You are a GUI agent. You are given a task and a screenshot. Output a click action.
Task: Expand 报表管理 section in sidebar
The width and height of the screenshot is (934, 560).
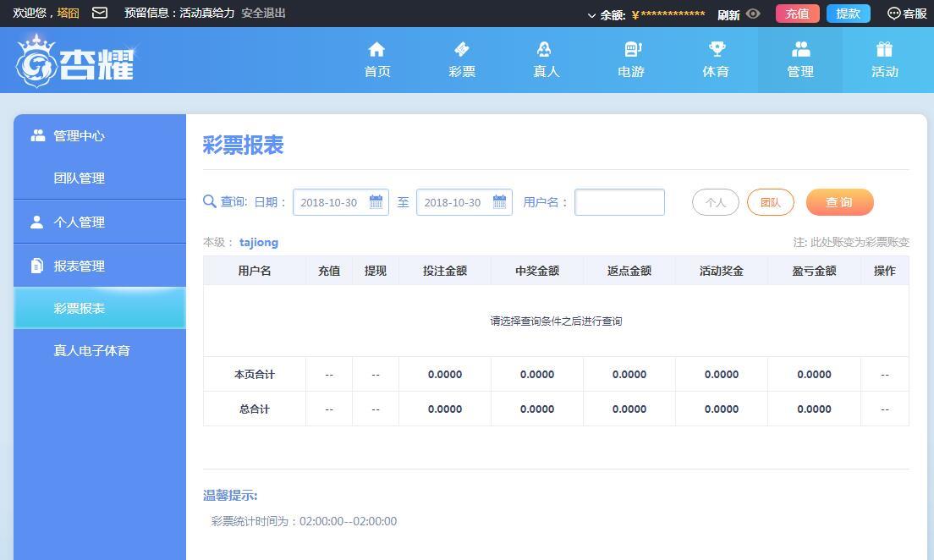[x=100, y=266]
